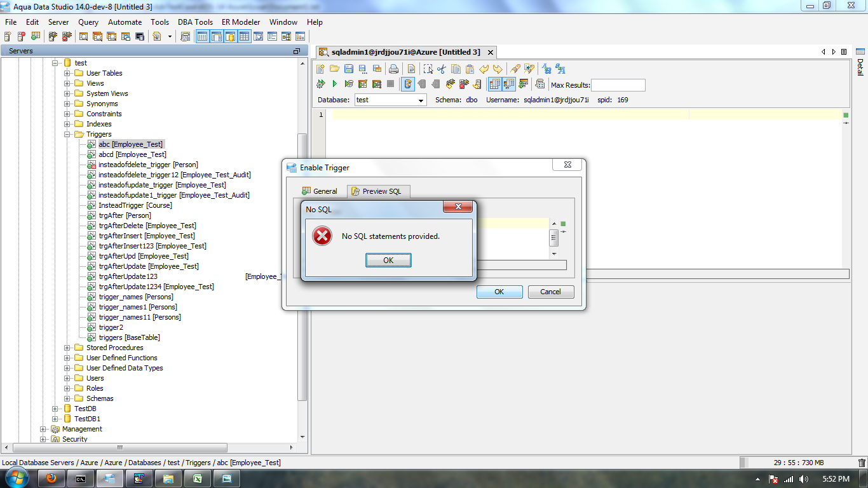Click OK in the No SQL message box
The width and height of the screenshot is (868, 488).
click(x=388, y=260)
